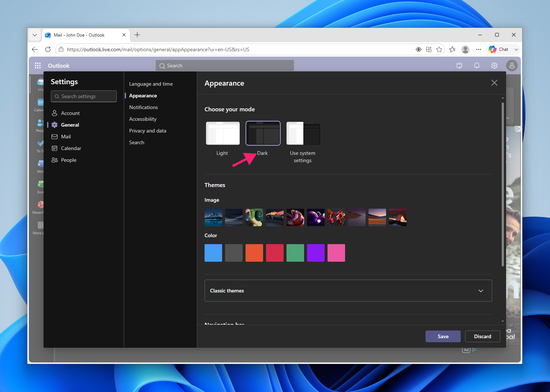Viewport: 550px width, 392px height.
Task: Add this page to favorites star
Action: 439,49
